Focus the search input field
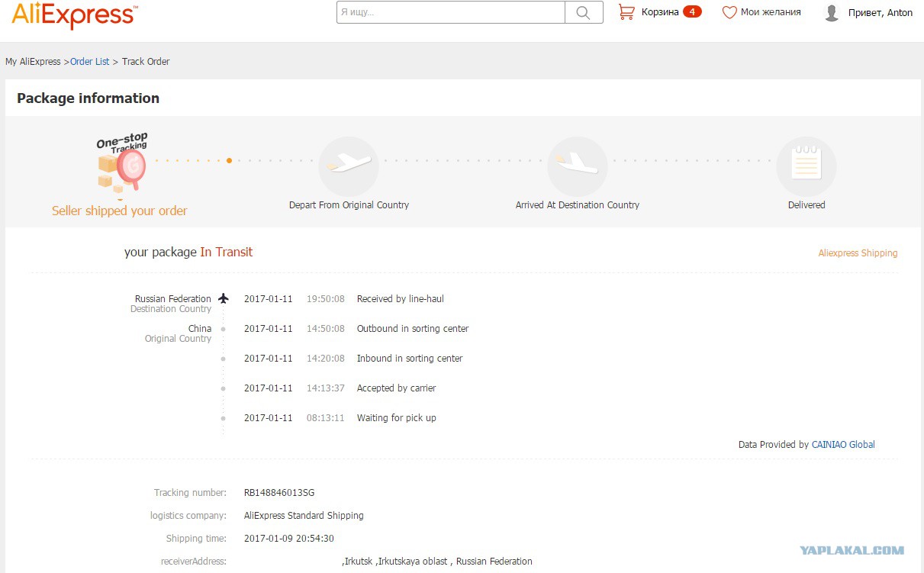The image size is (924, 573). coord(451,12)
